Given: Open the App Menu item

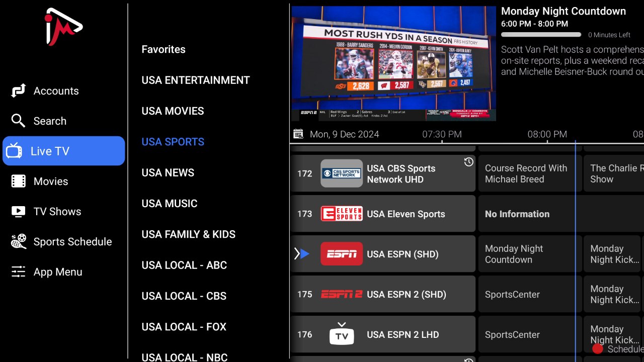Looking at the screenshot, I should tap(64, 272).
